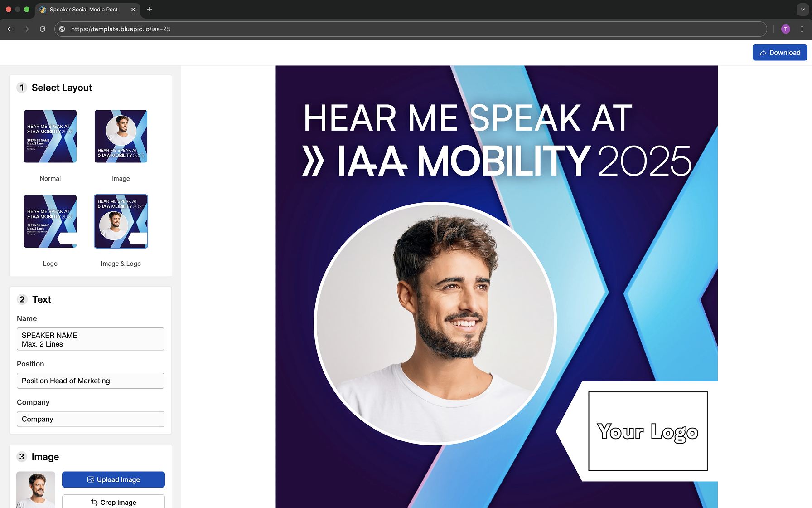The width and height of the screenshot is (812, 508).
Task: Select the Normal layout option
Action: tap(50, 136)
